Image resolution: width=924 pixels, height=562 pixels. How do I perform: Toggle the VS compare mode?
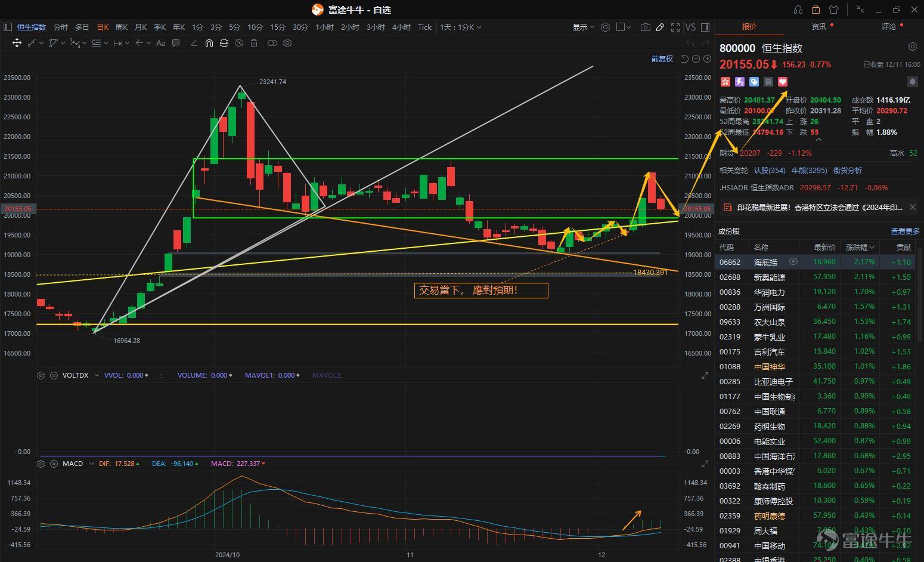coord(690,27)
